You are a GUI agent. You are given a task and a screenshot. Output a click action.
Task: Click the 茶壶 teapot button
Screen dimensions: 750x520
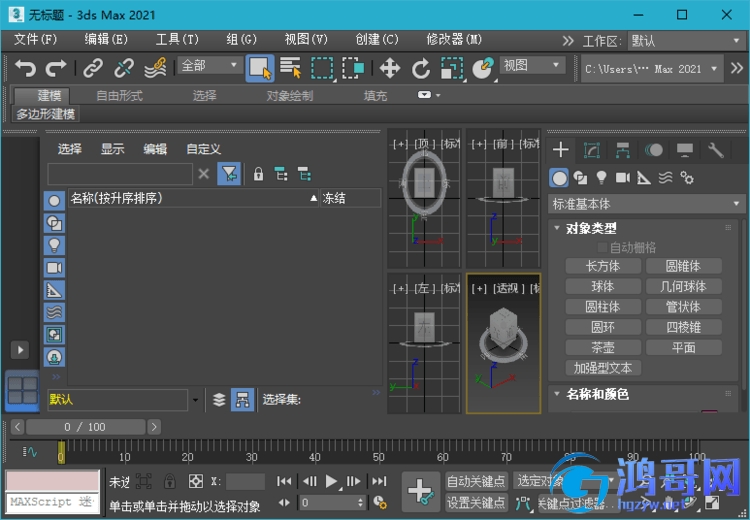[603, 347]
